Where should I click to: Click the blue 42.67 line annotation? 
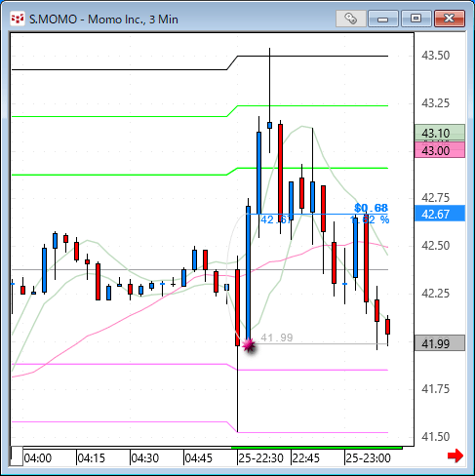click(276, 220)
